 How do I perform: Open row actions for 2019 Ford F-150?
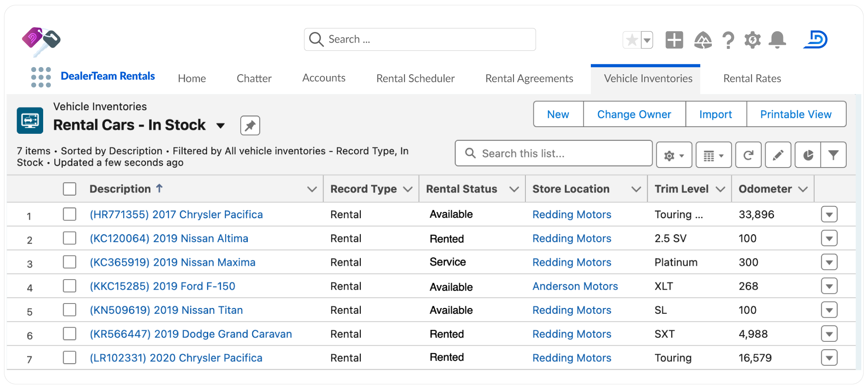(x=829, y=286)
